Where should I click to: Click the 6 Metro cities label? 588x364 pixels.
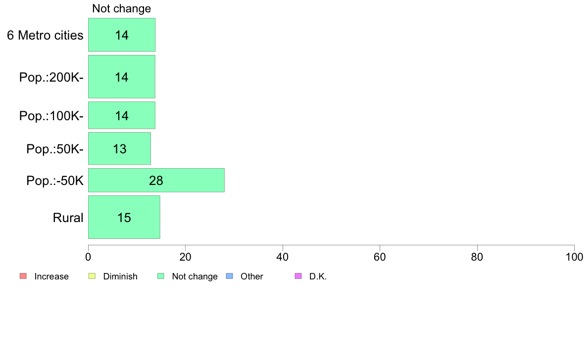45,35
